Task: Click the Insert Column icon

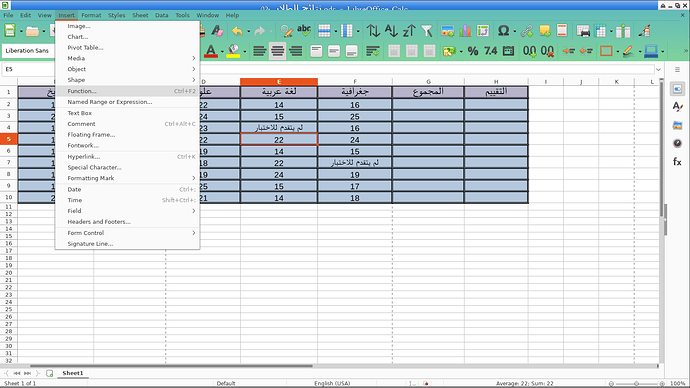Action: tap(347, 31)
